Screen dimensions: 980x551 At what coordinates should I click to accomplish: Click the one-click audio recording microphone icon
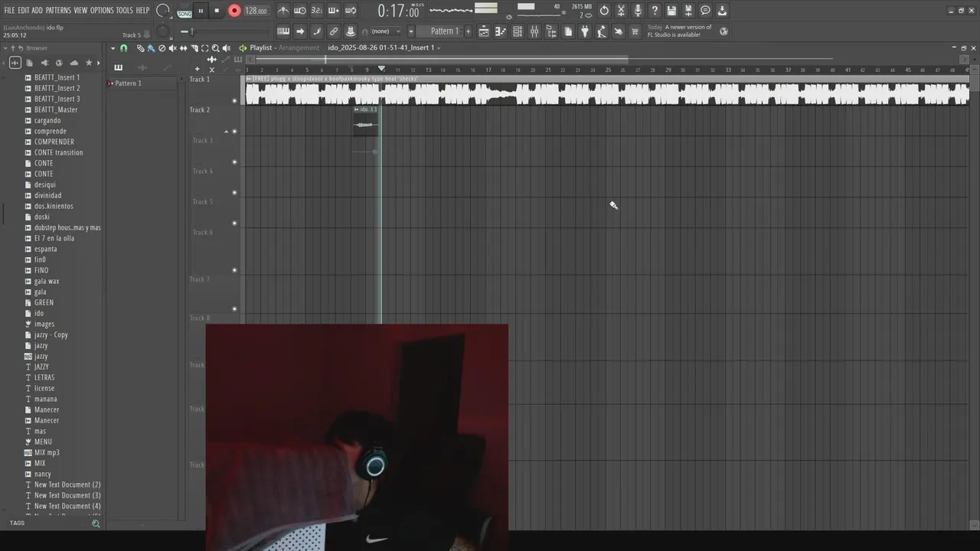coord(638,11)
